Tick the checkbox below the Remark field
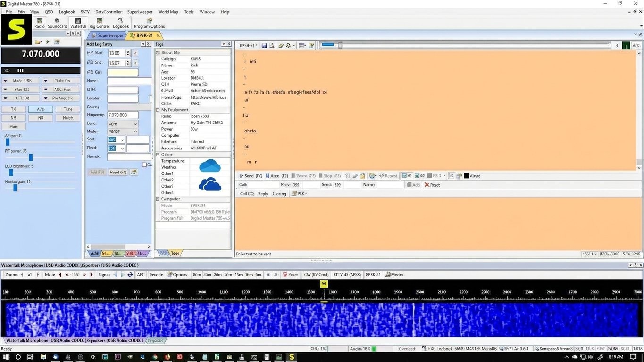The height and width of the screenshot is (362, 644). tap(144, 165)
